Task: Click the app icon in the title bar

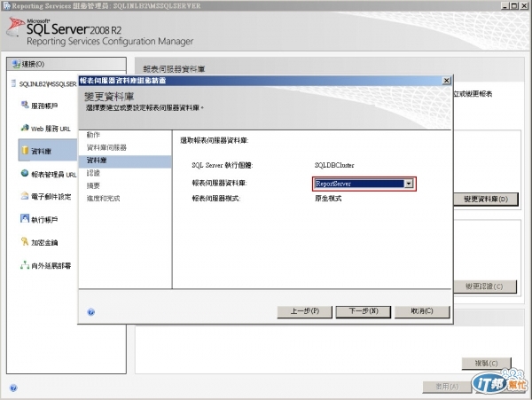Action: coord(6,6)
